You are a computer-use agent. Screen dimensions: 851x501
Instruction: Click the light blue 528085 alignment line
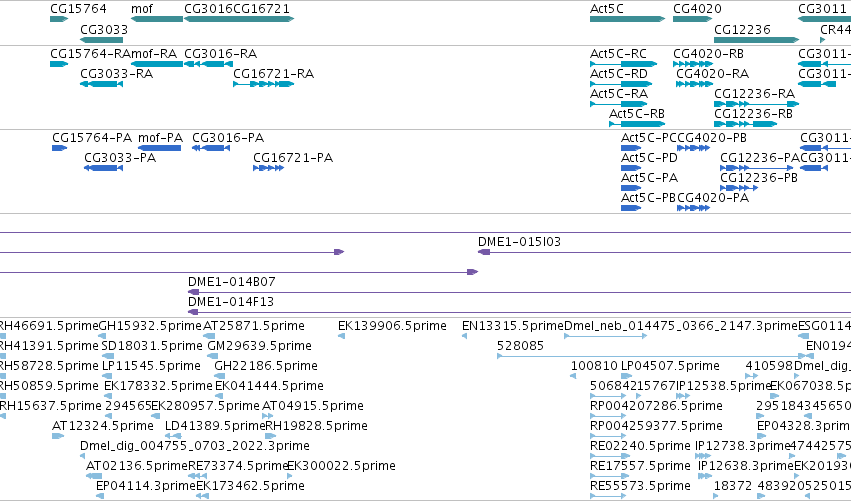click(651, 356)
